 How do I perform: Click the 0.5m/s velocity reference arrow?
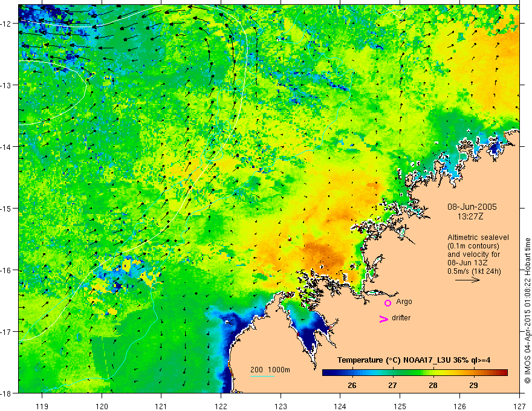coord(467,280)
